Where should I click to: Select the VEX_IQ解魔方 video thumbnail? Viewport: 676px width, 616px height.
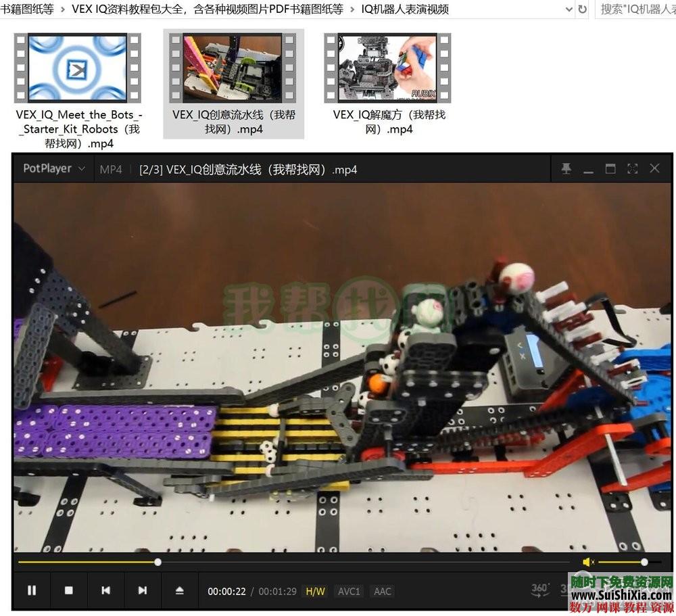pyautogui.click(x=388, y=69)
